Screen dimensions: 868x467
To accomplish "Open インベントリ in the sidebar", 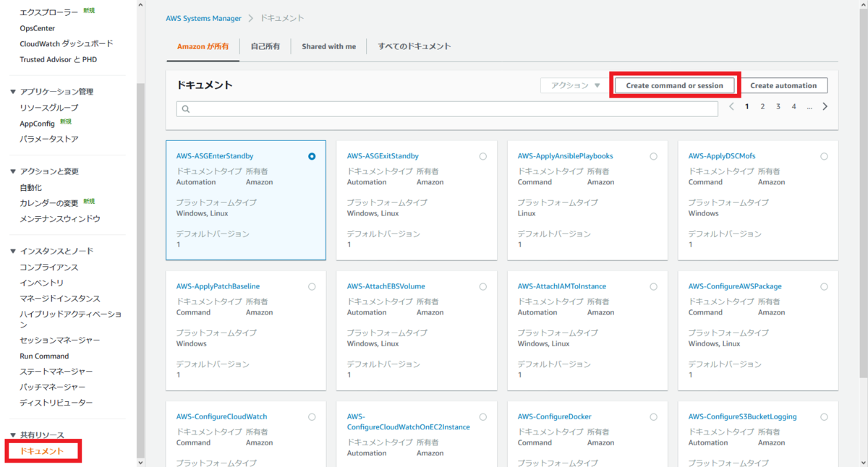I will pyautogui.click(x=41, y=283).
